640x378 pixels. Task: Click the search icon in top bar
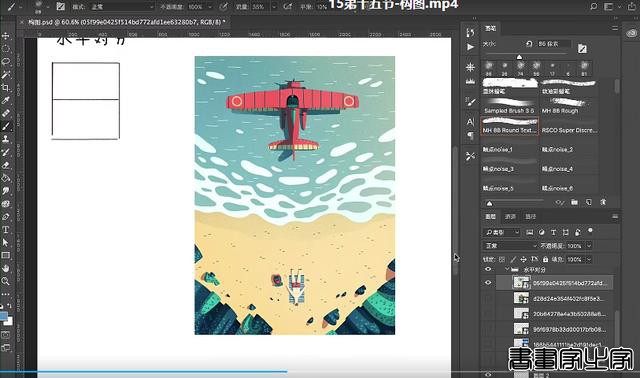[x=593, y=7]
